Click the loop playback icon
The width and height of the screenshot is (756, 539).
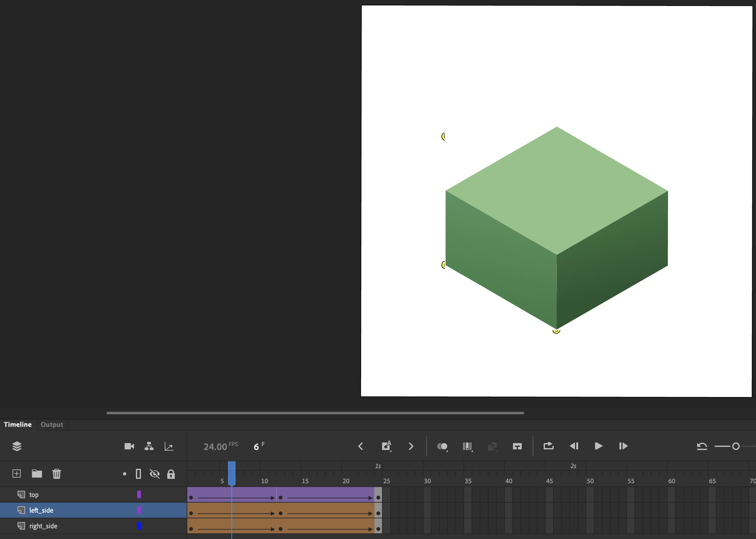(x=548, y=446)
